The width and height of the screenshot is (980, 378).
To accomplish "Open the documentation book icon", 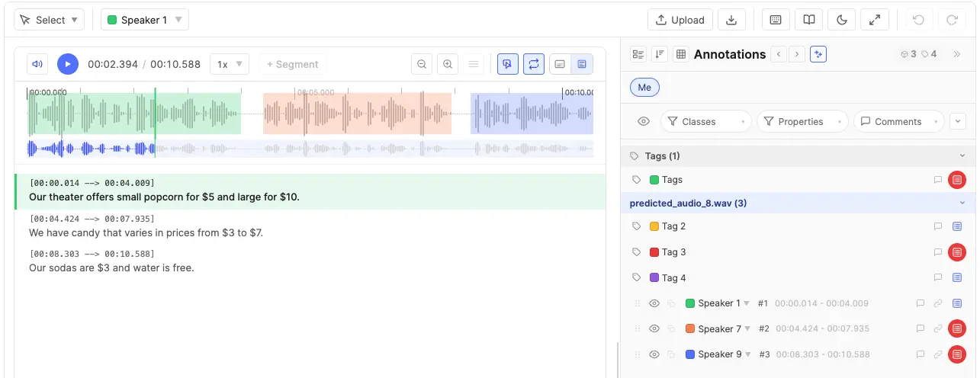I will click(809, 20).
